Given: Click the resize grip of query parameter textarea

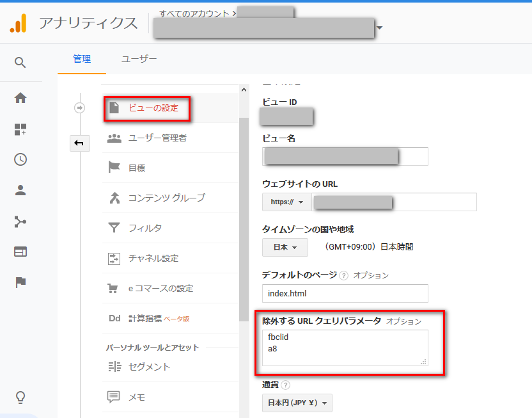Looking at the screenshot, I should click(423, 362).
